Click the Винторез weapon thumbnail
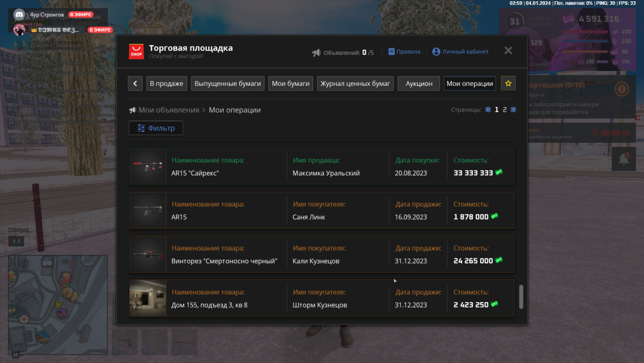This screenshot has height=363, width=644. 147,254
